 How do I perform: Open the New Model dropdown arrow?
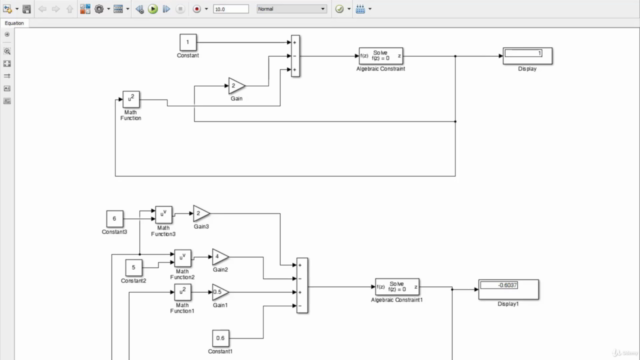pyautogui.click(x=17, y=9)
